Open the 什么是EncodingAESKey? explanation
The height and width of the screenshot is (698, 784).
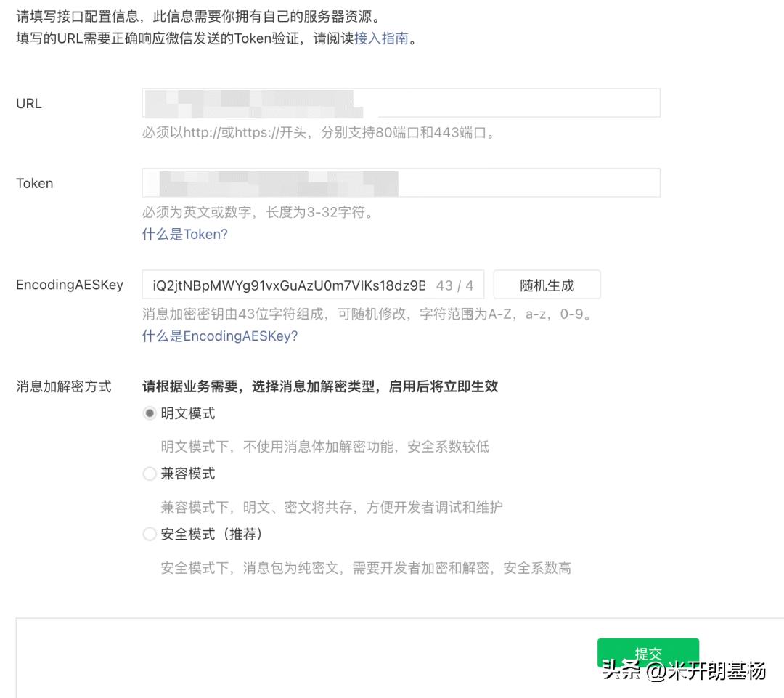click(220, 336)
